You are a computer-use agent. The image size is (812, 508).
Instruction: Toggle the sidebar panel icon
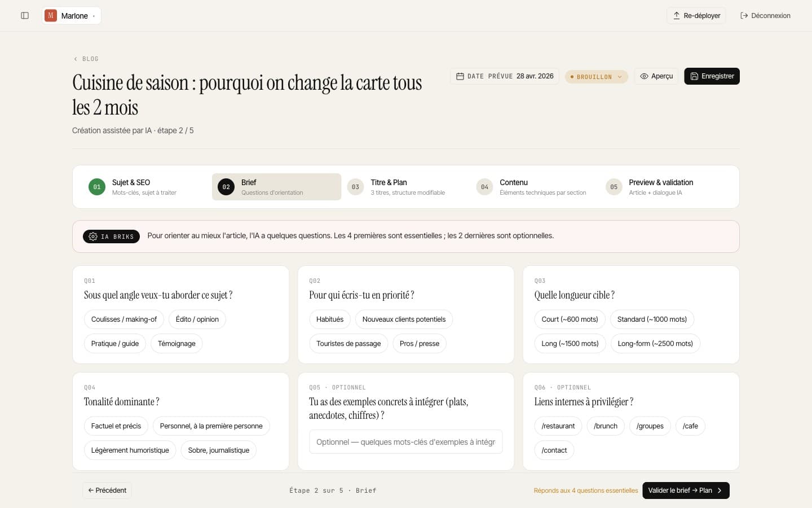click(25, 16)
